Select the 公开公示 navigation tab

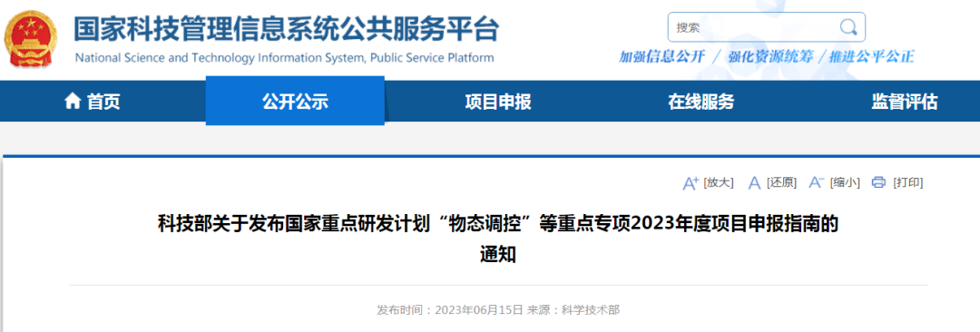pos(295,102)
